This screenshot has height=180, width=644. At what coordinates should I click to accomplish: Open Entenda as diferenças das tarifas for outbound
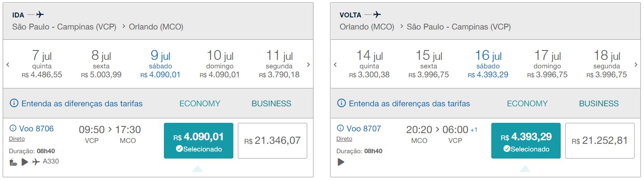pyautogui.click(x=76, y=104)
